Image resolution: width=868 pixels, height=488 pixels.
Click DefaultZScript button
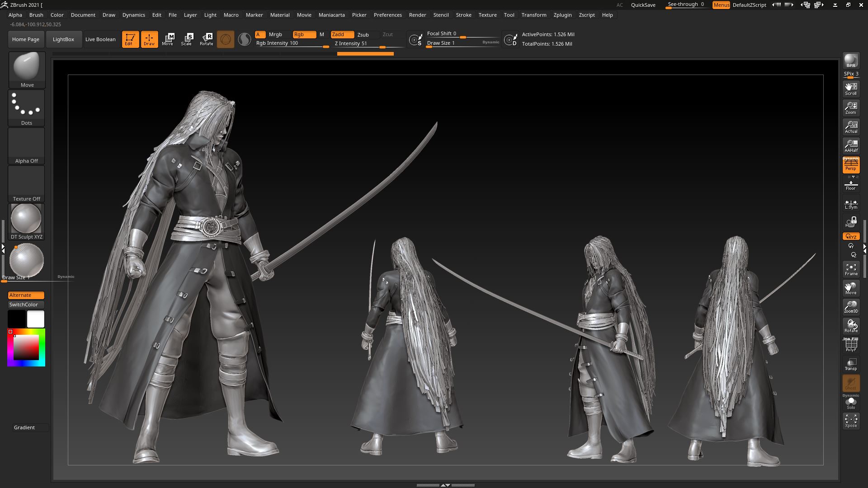pyautogui.click(x=749, y=5)
